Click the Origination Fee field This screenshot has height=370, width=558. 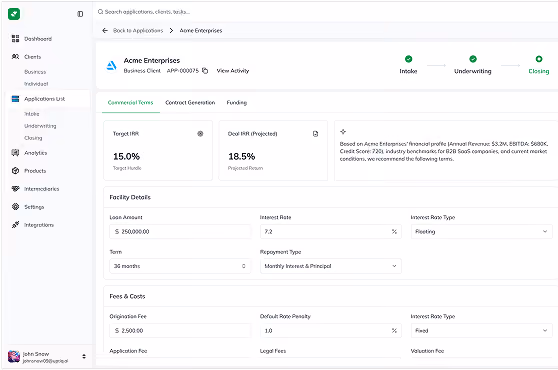180,331
